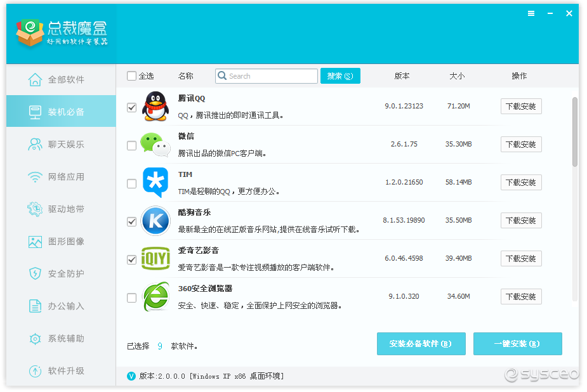The width and height of the screenshot is (587, 392).
Task: Click size text 58.14MB
Action: pos(459,182)
